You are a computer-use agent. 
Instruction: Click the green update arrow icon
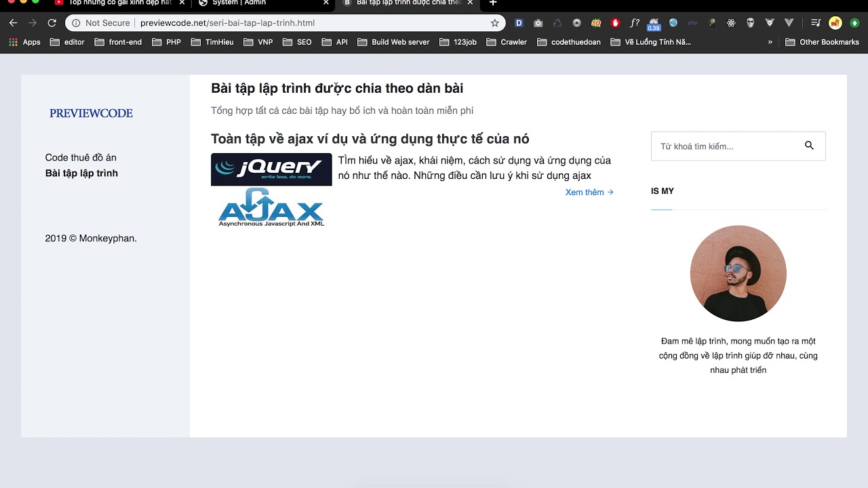tap(854, 23)
